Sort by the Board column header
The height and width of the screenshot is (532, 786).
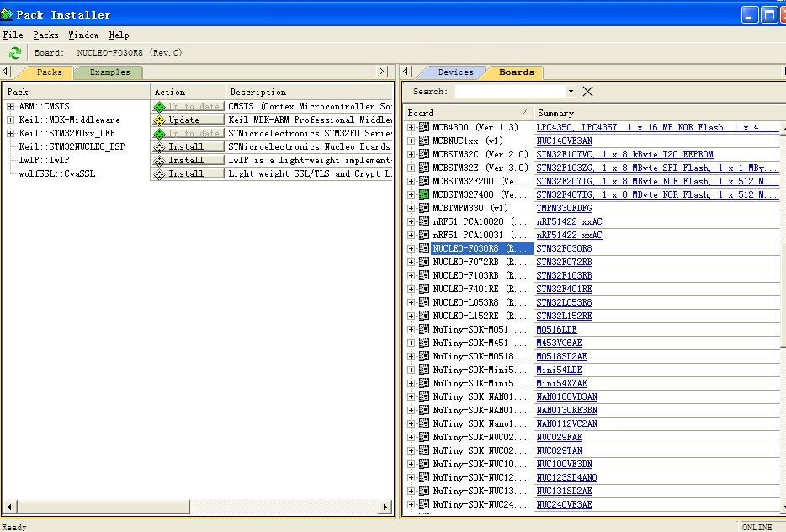468,113
